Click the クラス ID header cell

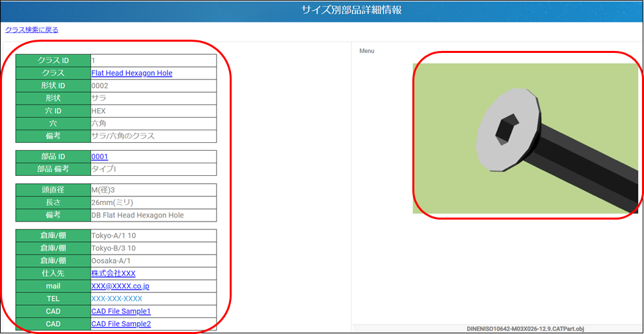coord(53,60)
